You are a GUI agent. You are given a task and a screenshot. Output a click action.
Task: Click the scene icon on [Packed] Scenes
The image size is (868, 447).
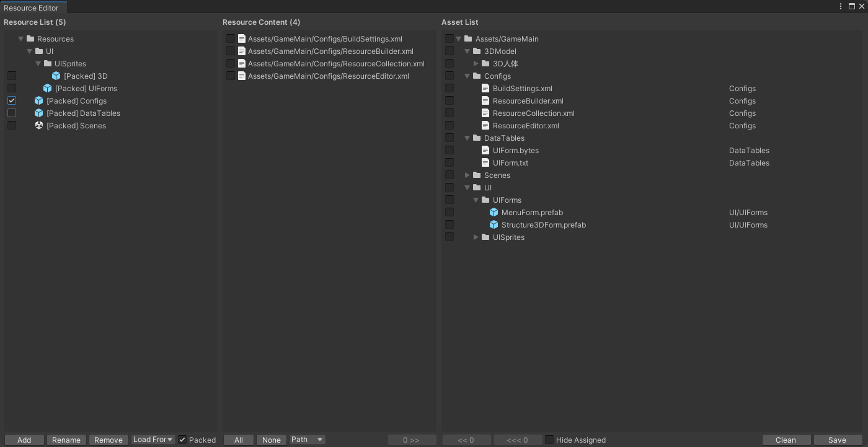(x=39, y=125)
